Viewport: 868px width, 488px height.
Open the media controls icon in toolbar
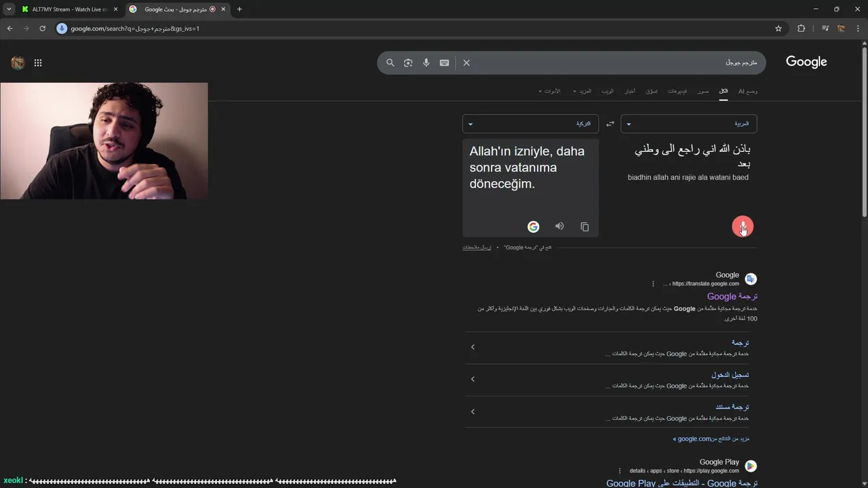click(825, 28)
